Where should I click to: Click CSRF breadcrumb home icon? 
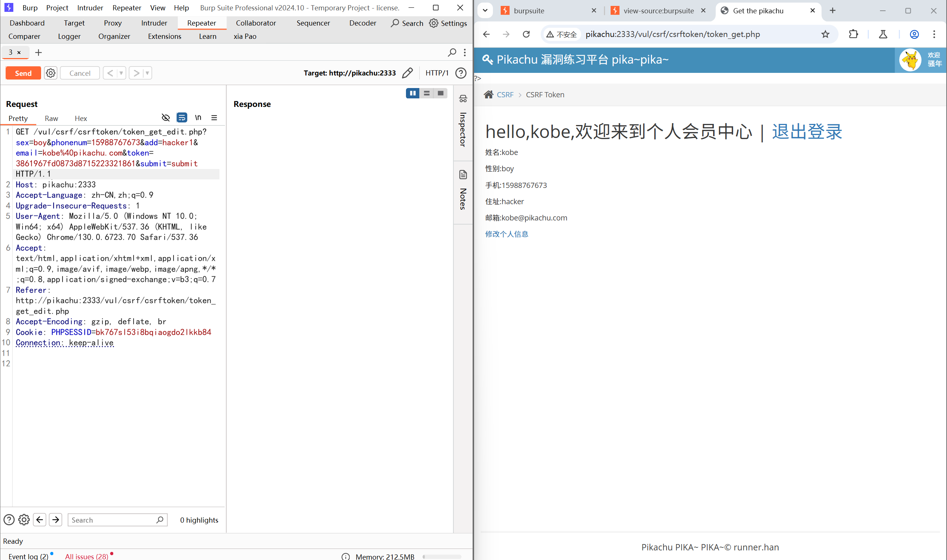[x=488, y=94]
